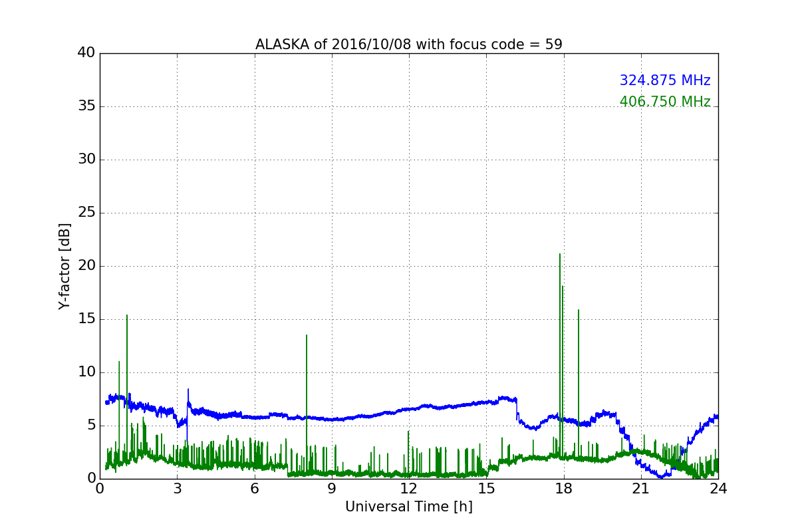798x532 pixels.
Task: Select the green 406.750 MHz legend label
Action: tap(665, 102)
